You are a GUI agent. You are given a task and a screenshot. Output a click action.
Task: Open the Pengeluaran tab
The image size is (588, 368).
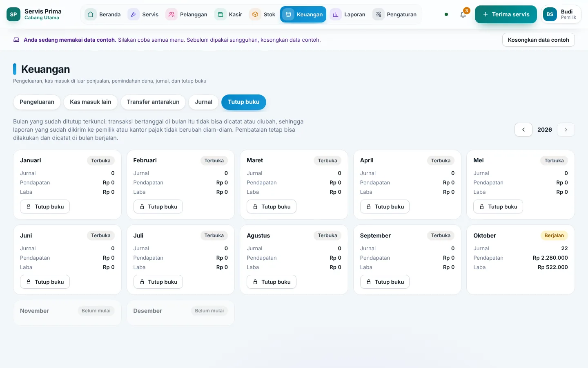37,102
